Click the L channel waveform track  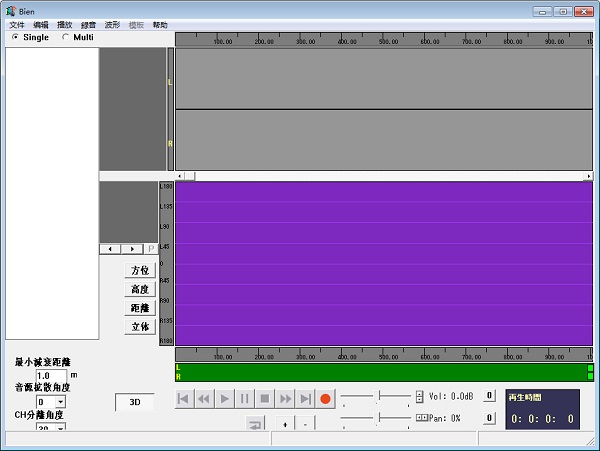(384, 79)
